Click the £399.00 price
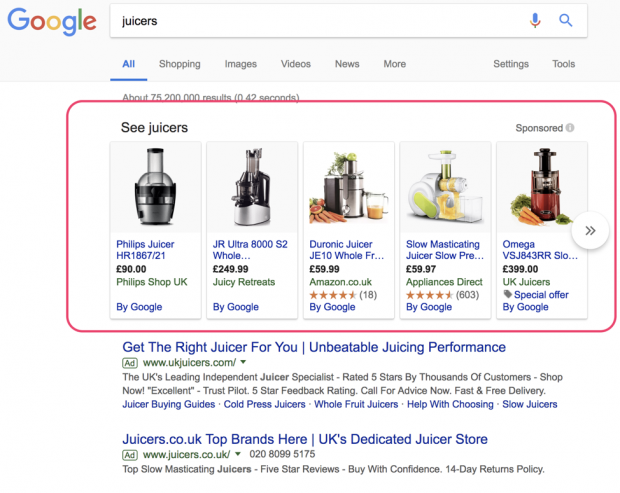 point(520,269)
